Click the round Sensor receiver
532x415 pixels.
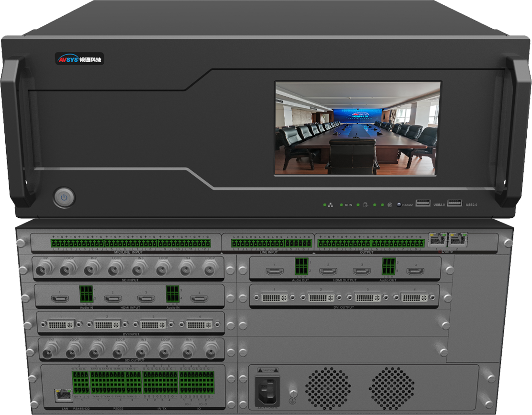click(399, 205)
